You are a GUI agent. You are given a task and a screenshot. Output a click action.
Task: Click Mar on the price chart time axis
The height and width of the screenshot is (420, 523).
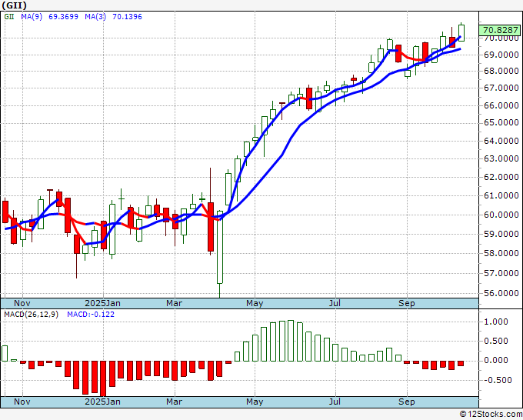(174, 303)
